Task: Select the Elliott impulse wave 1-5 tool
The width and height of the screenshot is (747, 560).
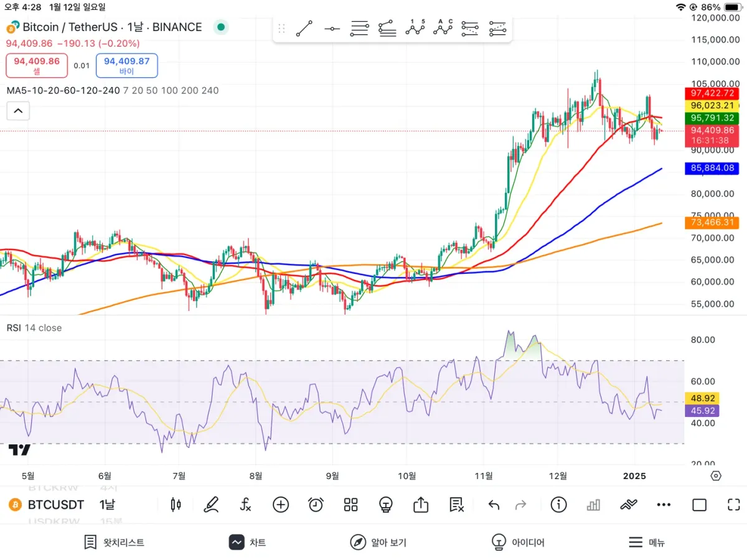Action: click(x=415, y=28)
